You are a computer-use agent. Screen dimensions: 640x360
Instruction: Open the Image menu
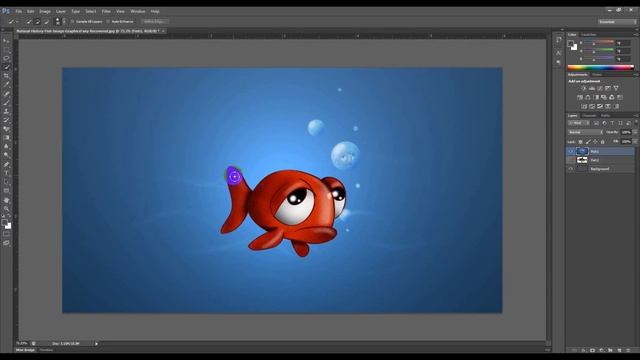pyautogui.click(x=45, y=11)
